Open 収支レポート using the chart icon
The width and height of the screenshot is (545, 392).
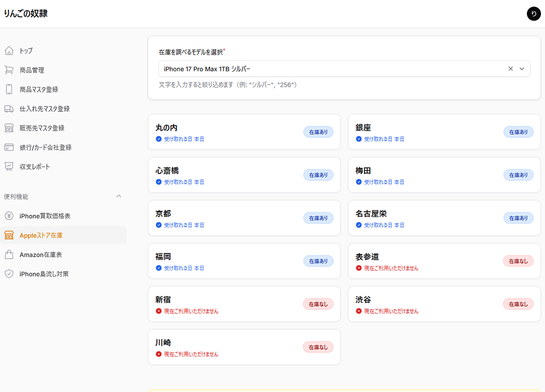pos(9,166)
